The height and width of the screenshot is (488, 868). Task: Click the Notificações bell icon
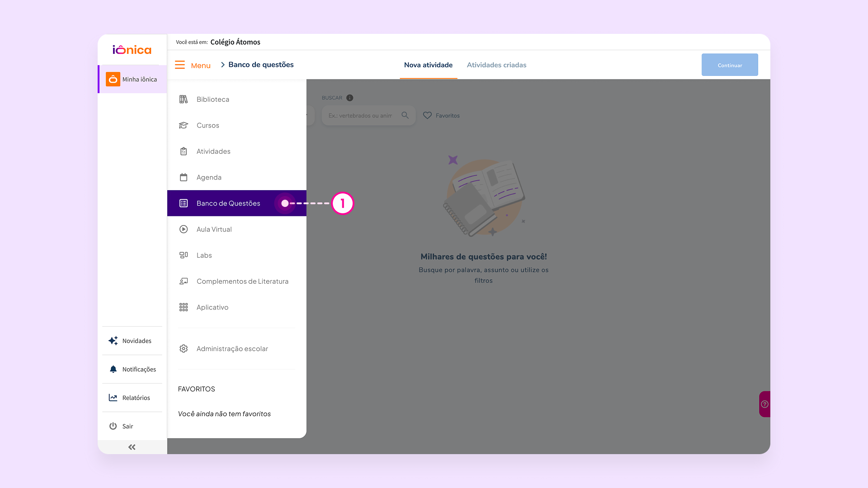tap(113, 369)
